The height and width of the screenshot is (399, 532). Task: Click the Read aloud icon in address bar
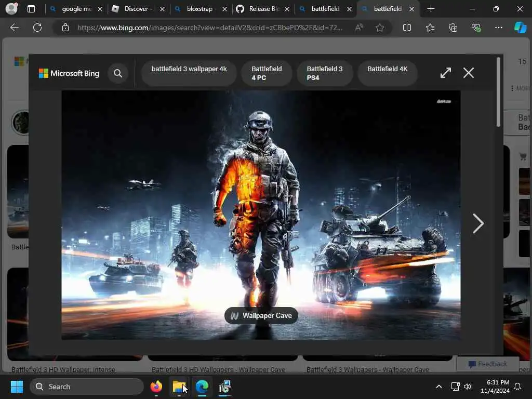(359, 28)
